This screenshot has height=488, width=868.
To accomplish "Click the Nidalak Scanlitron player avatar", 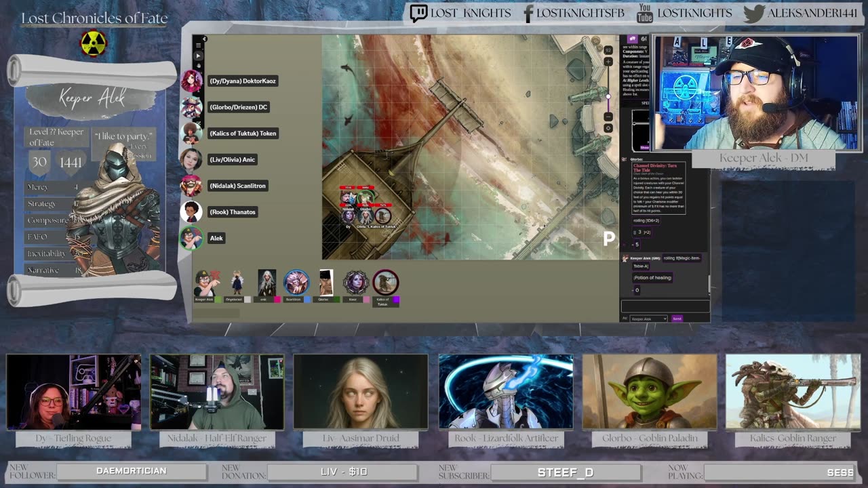I will tap(191, 186).
